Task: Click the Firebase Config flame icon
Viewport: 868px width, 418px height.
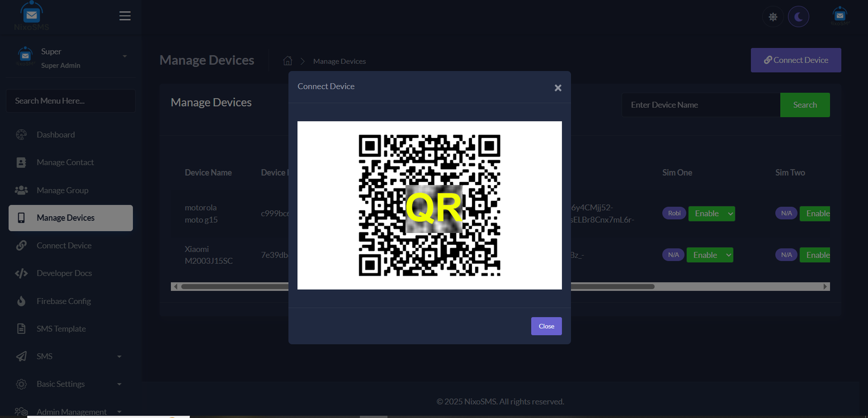Action: click(21, 301)
